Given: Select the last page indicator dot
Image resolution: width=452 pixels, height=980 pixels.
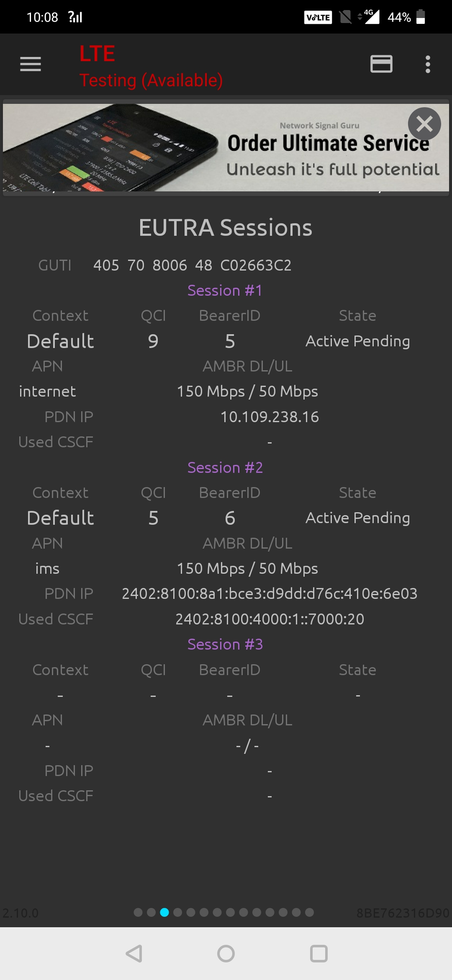Looking at the screenshot, I should 309,912.
